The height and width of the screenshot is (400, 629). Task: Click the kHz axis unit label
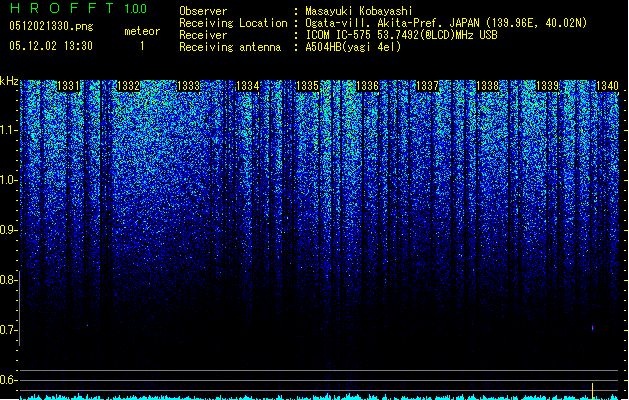click(x=9, y=81)
